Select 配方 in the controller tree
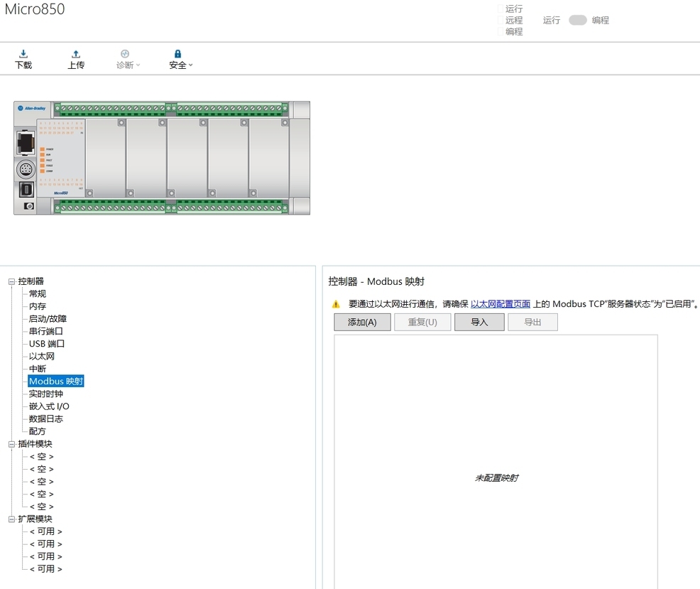Viewport: 700px width, 589px height. (37, 431)
